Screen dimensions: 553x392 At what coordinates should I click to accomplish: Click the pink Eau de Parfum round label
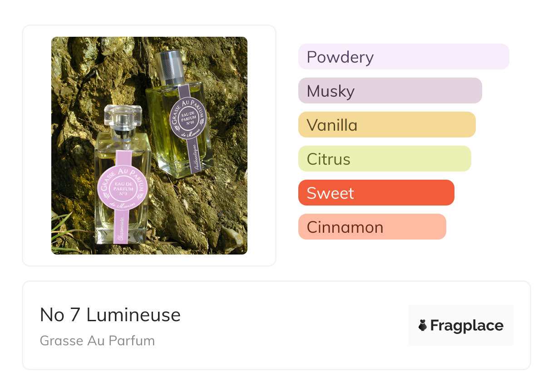click(x=123, y=188)
